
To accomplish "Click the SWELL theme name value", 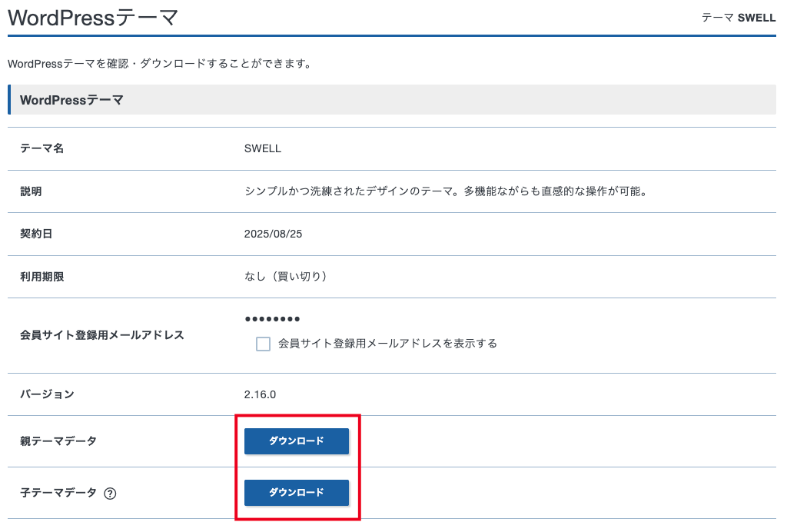I will pos(263,148).
